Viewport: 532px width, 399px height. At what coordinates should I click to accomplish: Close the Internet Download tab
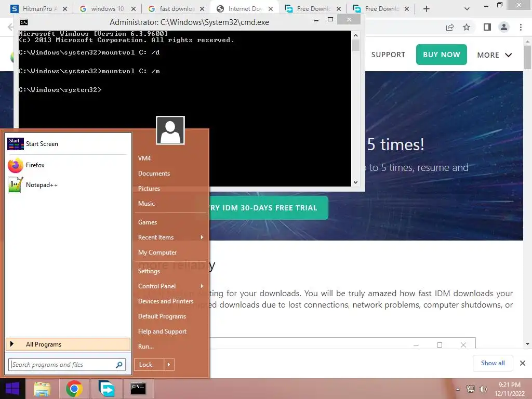tap(270, 9)
